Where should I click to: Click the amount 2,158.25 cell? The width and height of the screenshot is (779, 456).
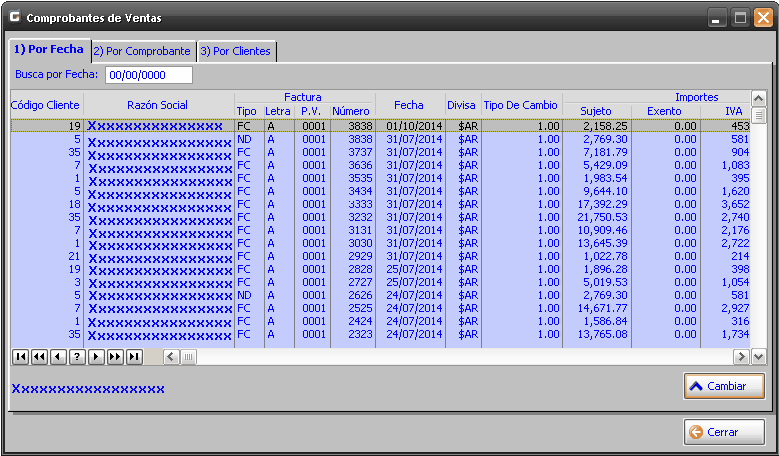(x=597, y=126)
